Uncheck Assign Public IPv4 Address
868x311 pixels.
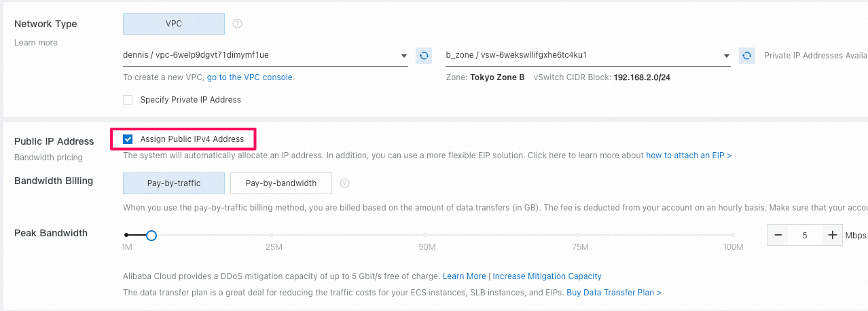[128, 139]
